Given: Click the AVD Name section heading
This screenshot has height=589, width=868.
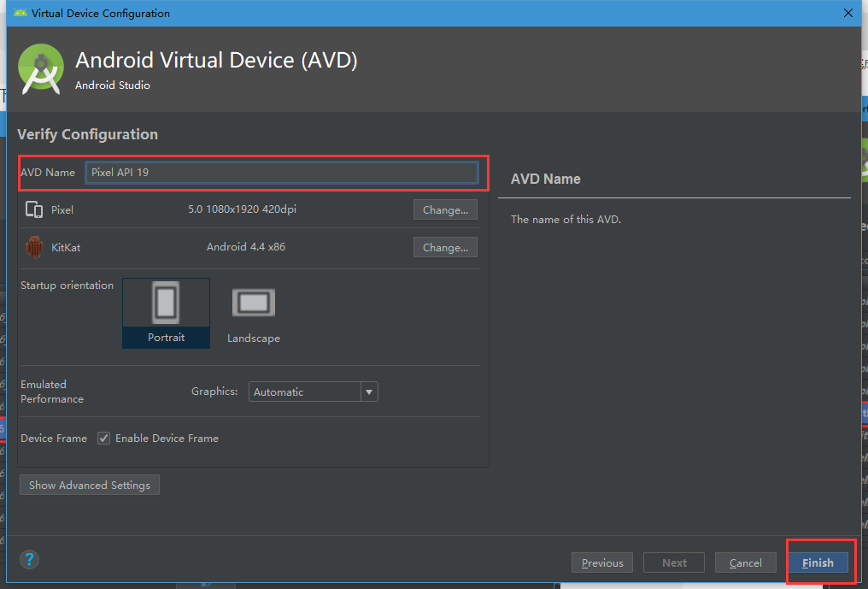Looking at the screenshot, I should (x=545, y=179).
